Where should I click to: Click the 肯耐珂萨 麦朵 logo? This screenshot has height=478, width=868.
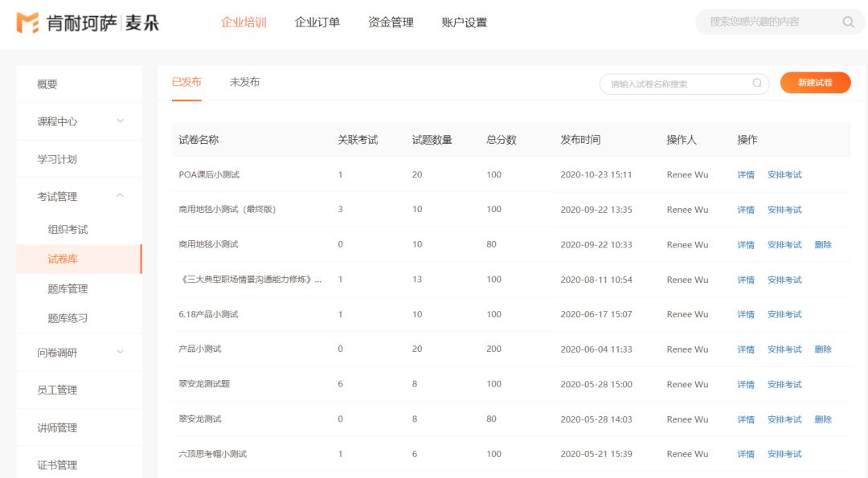pos(88,22)
